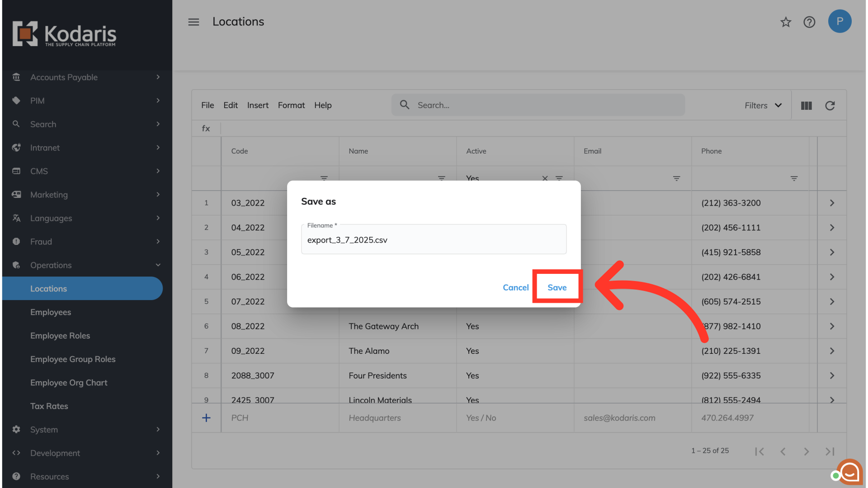
Task: Open the Phone column filter icon
Action: pos(794,178)
